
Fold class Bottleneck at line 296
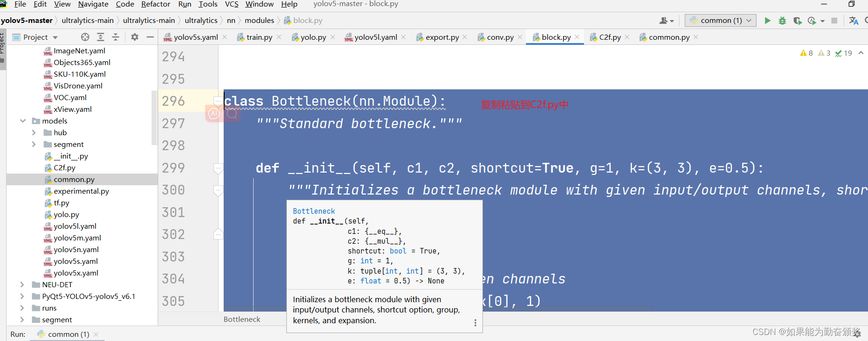(x=218, y=101)
